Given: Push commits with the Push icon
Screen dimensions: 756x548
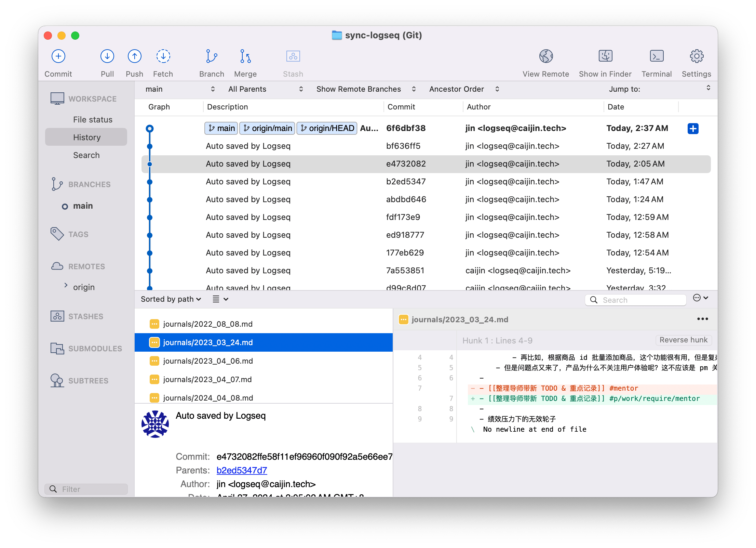Looking at the screenshot, I should click(x=134, y=56).
